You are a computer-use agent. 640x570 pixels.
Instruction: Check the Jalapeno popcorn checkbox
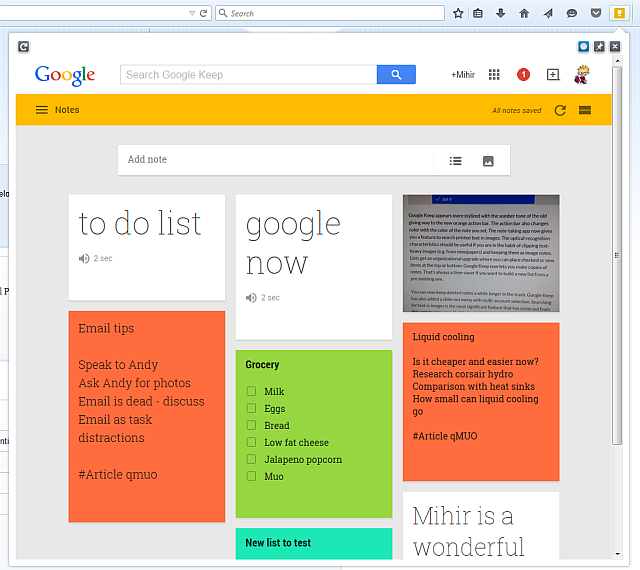pos(251,459)
